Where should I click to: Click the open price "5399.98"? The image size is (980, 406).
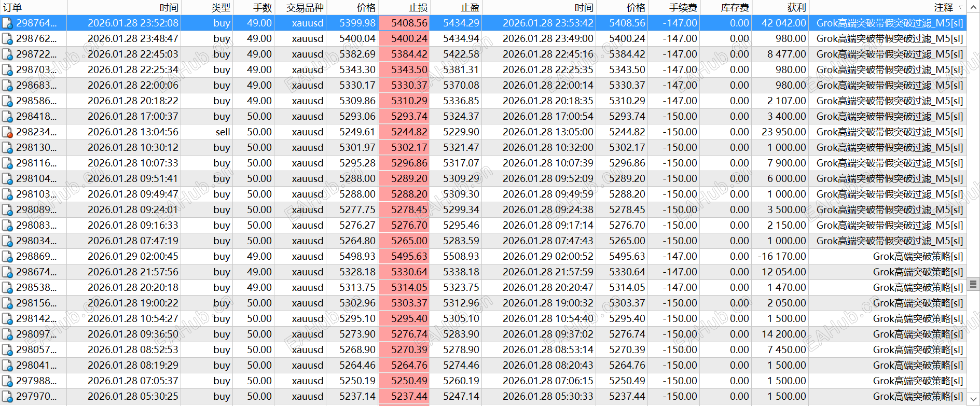tap(357, 23)
